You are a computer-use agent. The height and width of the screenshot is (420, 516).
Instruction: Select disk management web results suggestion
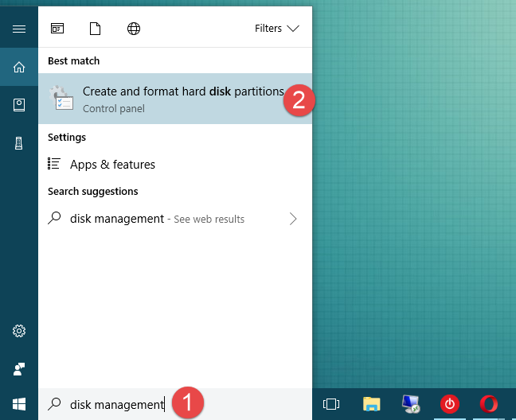[x=175, y=219]
